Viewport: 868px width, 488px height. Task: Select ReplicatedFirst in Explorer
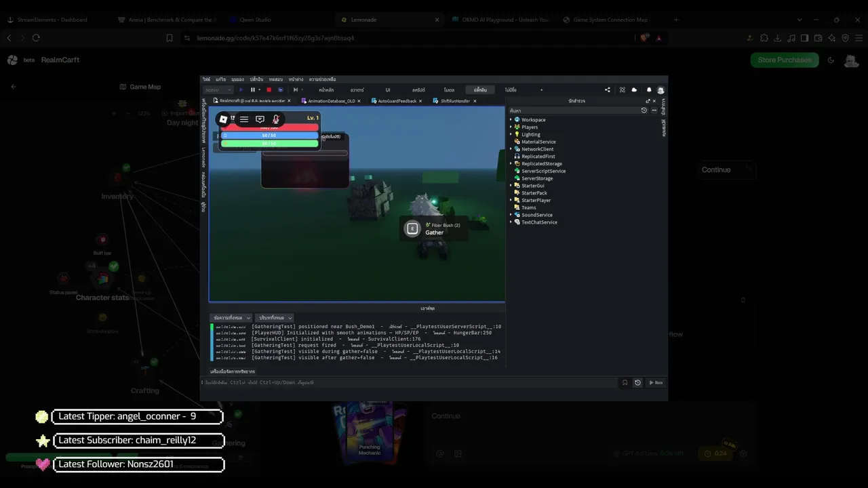(x=538, y=157)
